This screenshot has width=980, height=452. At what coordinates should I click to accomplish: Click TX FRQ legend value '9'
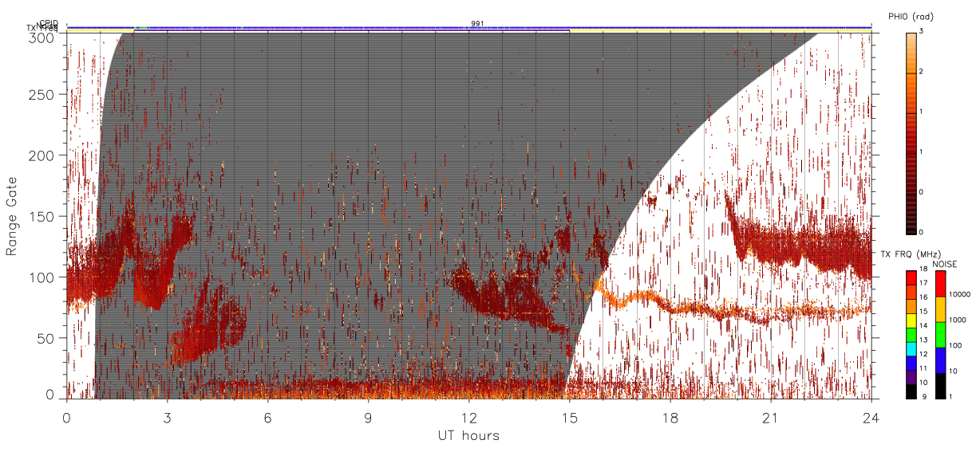925,397
